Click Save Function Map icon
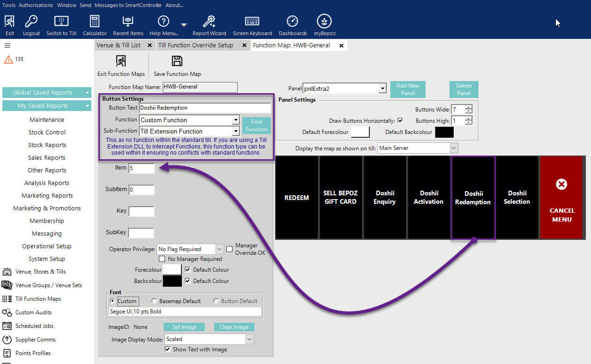The width and height of the screenshot is (591, 364). (x=177, y=61)
